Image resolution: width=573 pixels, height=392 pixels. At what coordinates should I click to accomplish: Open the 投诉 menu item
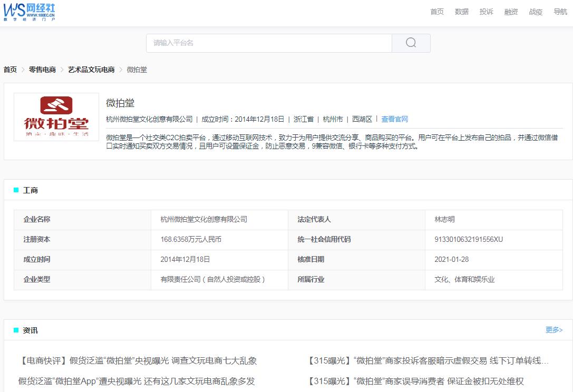pos(486,12)
